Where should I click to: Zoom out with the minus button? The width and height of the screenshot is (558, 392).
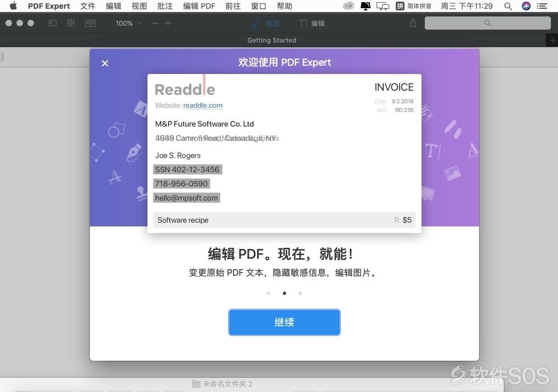155,23
